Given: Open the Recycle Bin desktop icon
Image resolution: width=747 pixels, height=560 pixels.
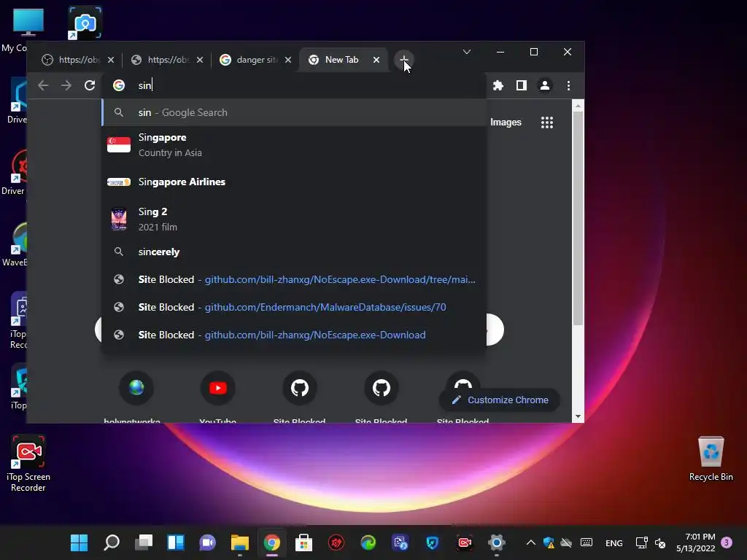Looking at the screenshot, I should pos(711,459).
